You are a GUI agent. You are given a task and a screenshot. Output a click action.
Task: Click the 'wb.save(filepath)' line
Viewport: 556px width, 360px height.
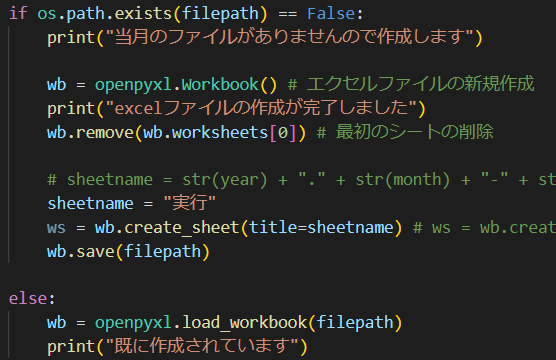[128, 251]
